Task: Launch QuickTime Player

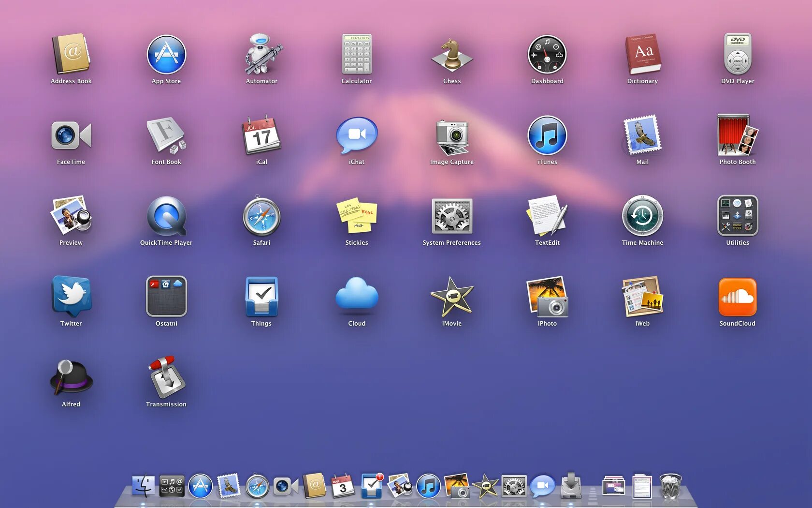Action: pos(166,216)
